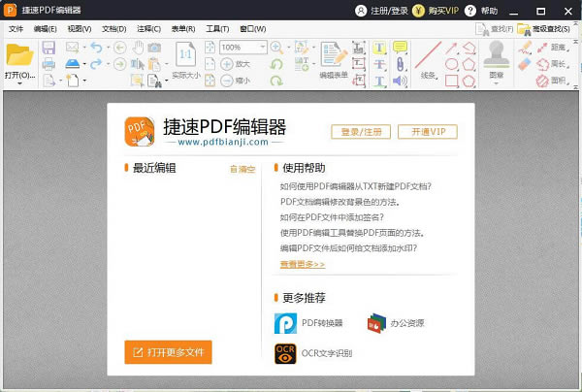This screenshot has height=392, width=582.
Task: Select the Eraser tool
Action: tap(525, 64)
